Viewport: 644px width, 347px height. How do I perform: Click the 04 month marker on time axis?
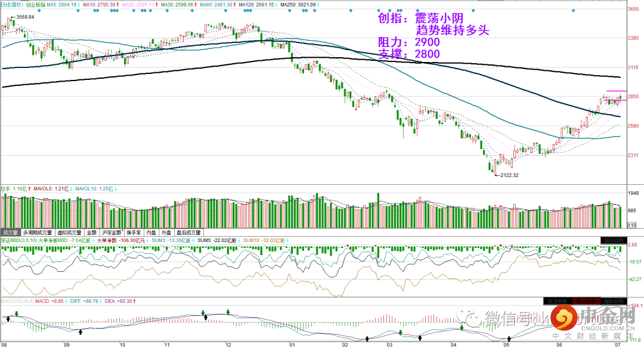453,345
